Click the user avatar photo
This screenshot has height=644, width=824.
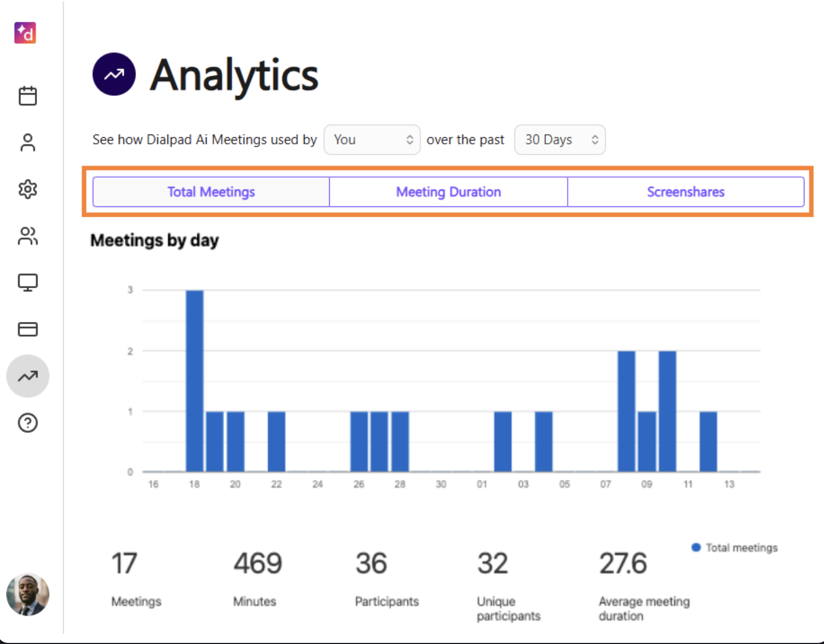coord(28,594)
